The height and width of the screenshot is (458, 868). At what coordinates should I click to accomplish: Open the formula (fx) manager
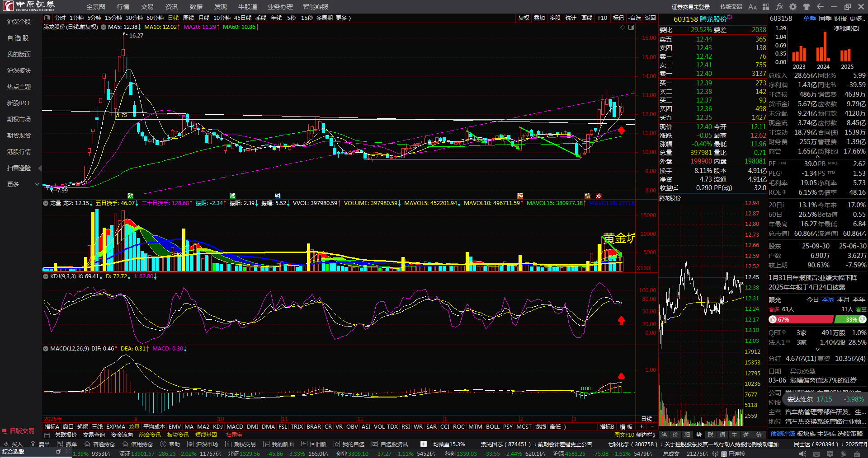(x=779, y=7)
